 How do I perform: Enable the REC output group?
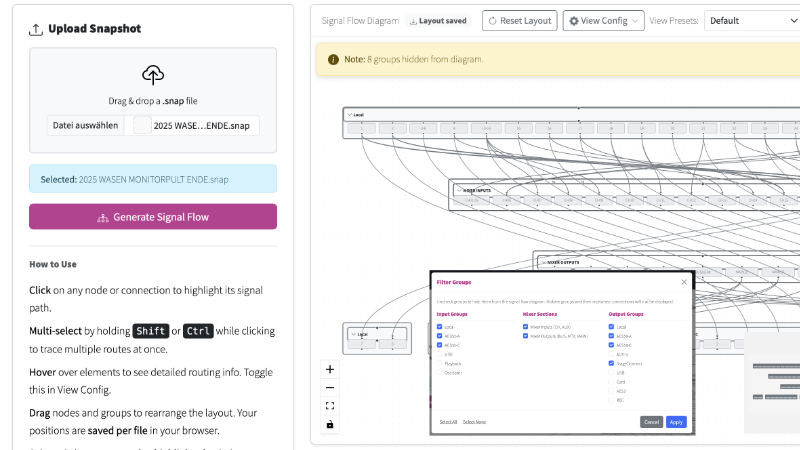pyautogui.click(x=611, y=400)
